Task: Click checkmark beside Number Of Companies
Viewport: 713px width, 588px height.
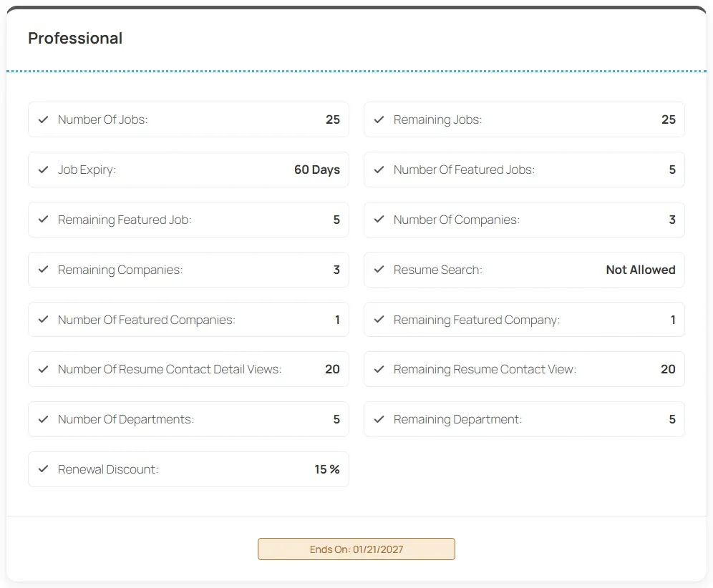Action: 379,220
